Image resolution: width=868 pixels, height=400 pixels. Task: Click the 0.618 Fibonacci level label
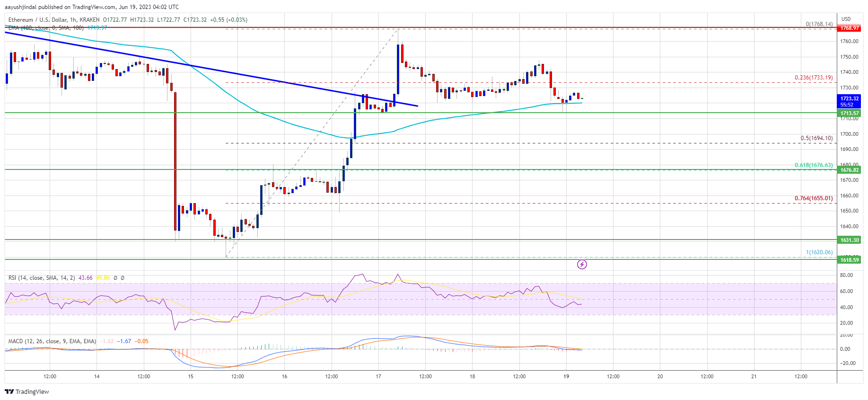[x=813, y=165]
